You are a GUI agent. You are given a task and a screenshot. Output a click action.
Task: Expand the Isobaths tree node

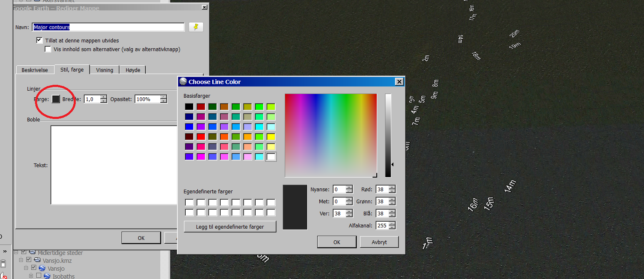pos(31,276)
